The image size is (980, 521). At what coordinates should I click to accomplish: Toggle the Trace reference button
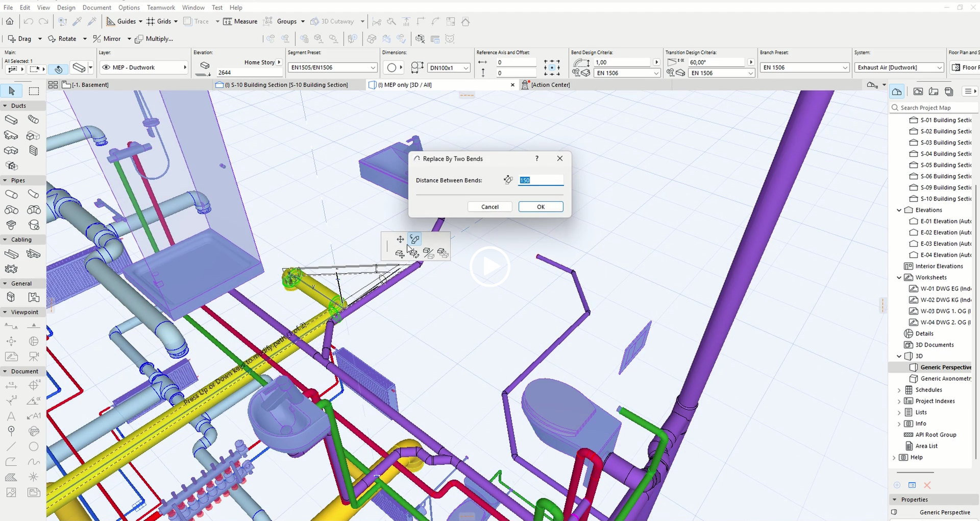point(196,21)
